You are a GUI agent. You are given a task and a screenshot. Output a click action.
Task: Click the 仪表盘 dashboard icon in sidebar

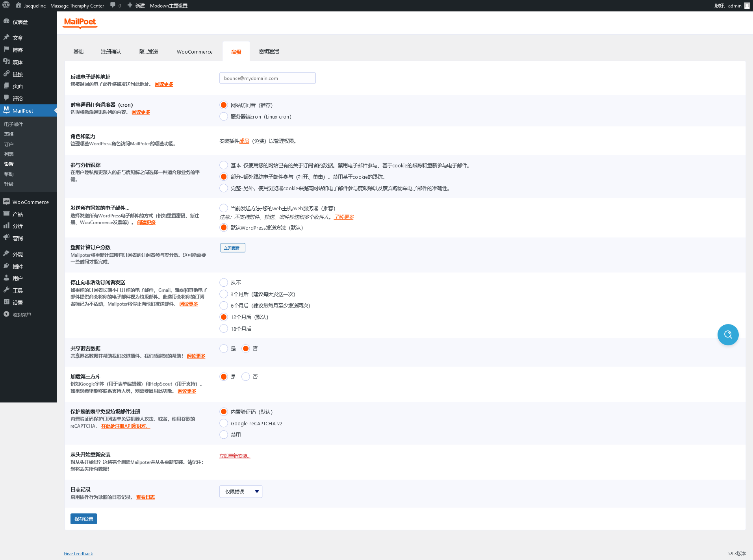6,22
